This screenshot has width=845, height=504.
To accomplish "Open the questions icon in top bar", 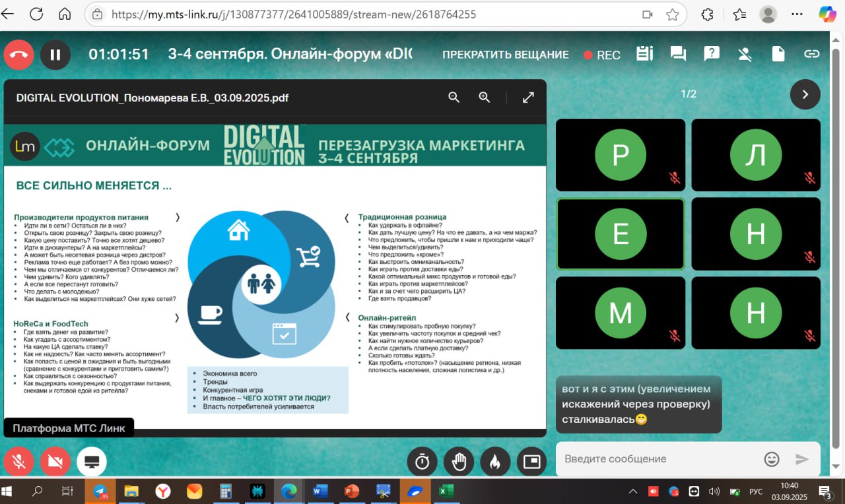I will click(712, 54).
